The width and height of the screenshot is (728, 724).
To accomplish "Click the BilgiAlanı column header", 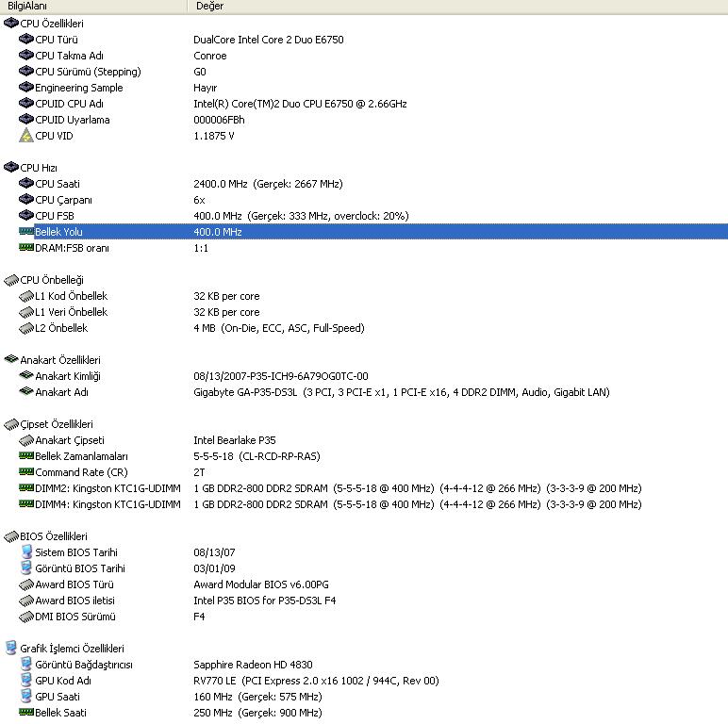I will (x=93, y=6).
